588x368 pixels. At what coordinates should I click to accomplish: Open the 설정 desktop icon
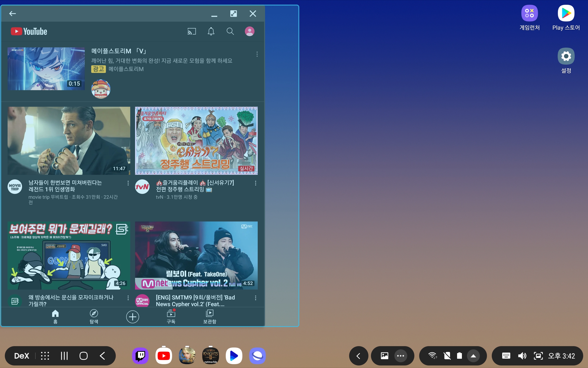(x=566, y=60)
